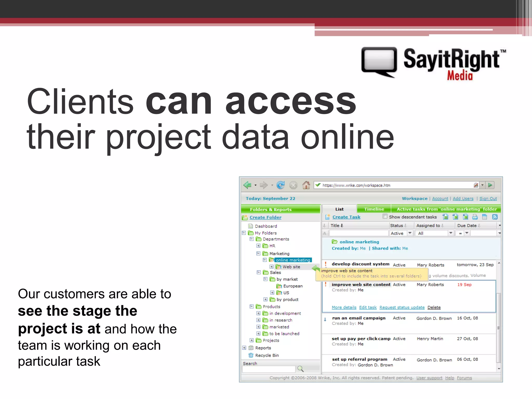Click the online marketing folder icon in header

pos(335,242)
